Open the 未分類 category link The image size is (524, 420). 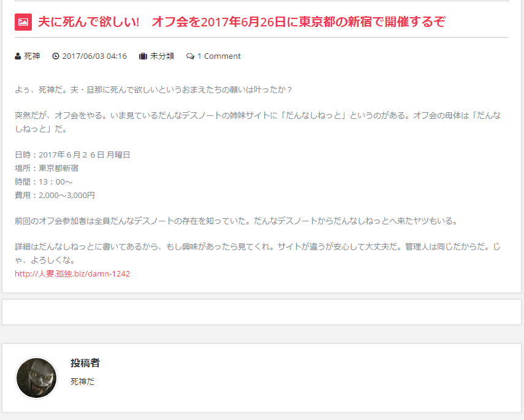(162, 56)
